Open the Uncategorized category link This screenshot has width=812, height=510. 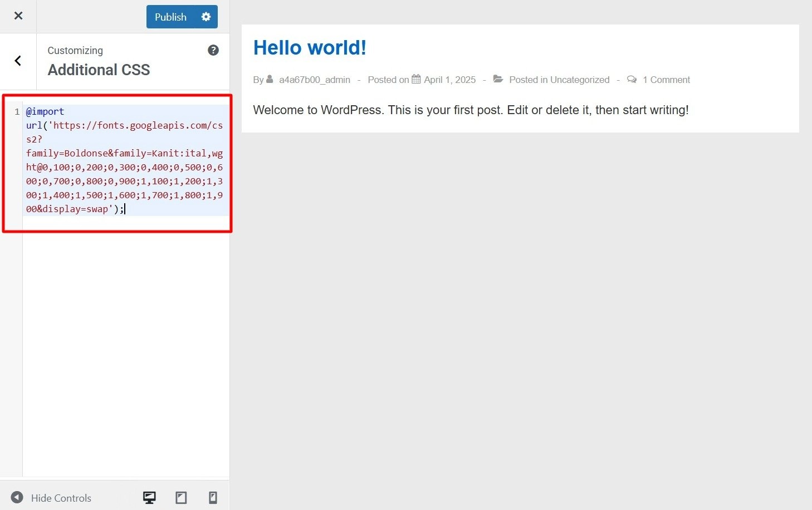click(580, 80)
